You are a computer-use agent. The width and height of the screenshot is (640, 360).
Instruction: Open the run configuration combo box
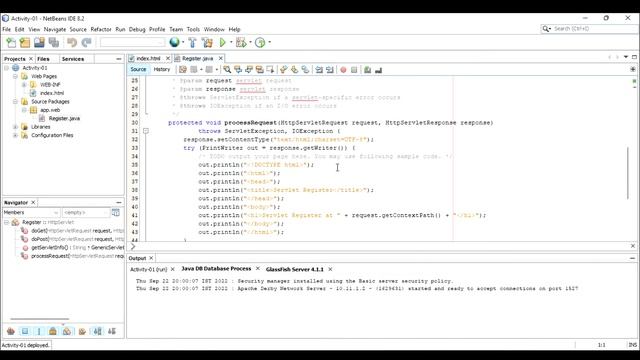click(x=132, y=42)
